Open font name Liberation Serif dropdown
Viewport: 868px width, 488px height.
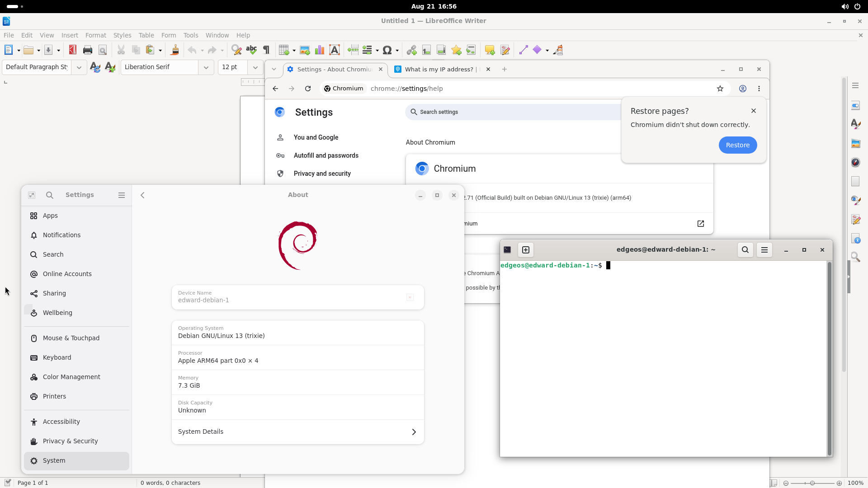click(x=206, y=67)
